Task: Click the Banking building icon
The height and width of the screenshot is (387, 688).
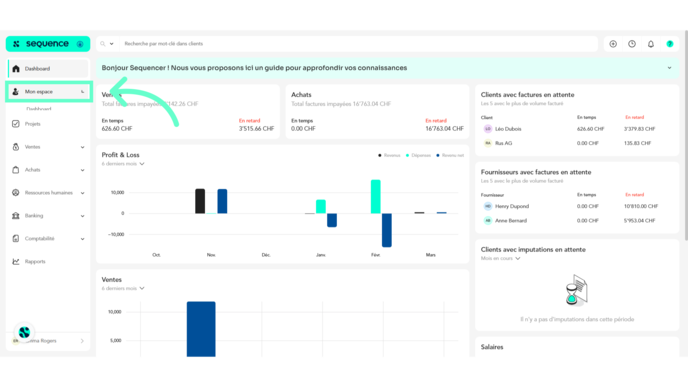Action: tap(16, 216)
